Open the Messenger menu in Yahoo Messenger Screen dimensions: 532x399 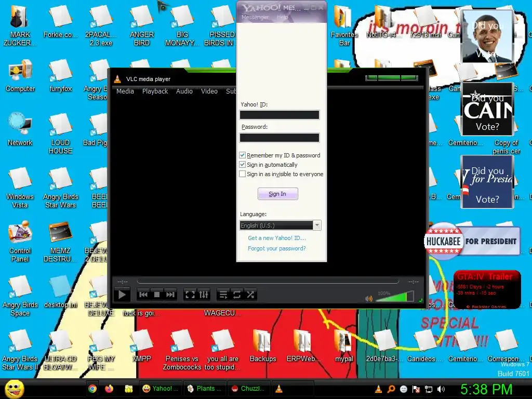[x=255, y=17]
